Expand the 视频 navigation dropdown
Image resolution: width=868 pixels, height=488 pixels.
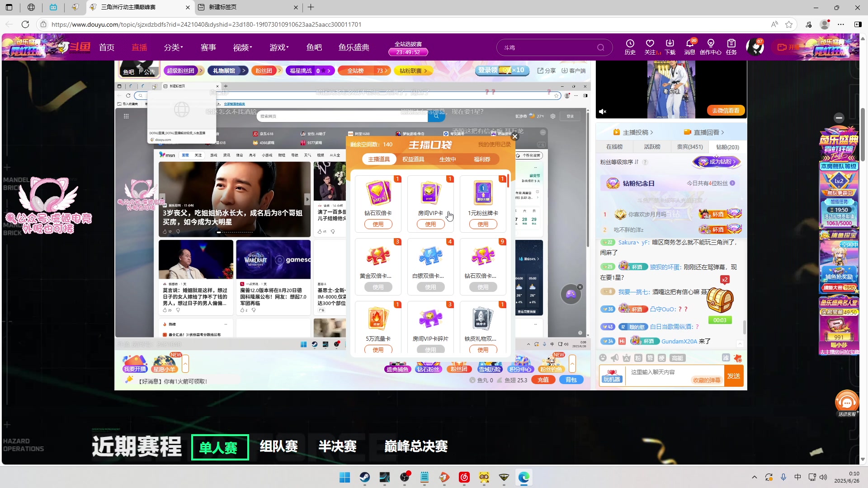click(243, 47)
